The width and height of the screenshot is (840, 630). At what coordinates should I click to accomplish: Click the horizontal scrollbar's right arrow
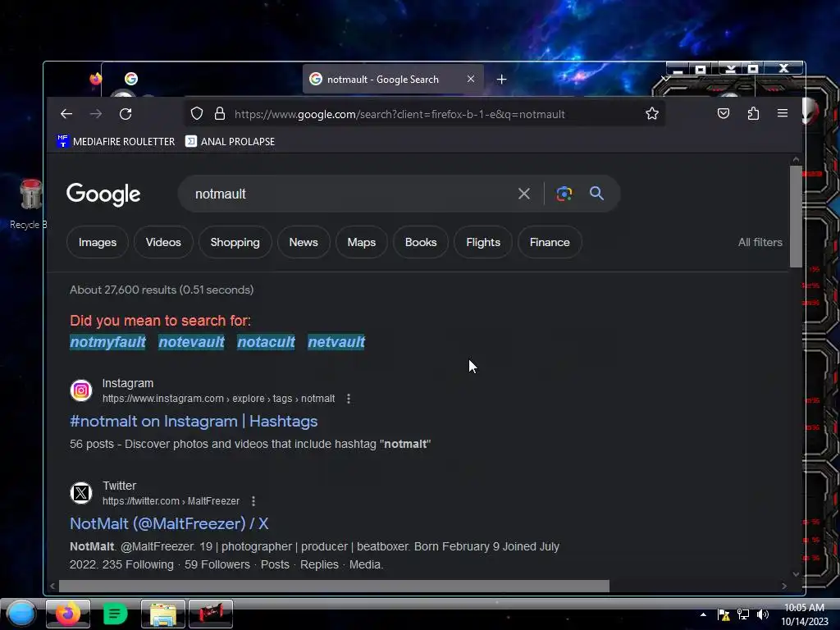click(784, 586)
